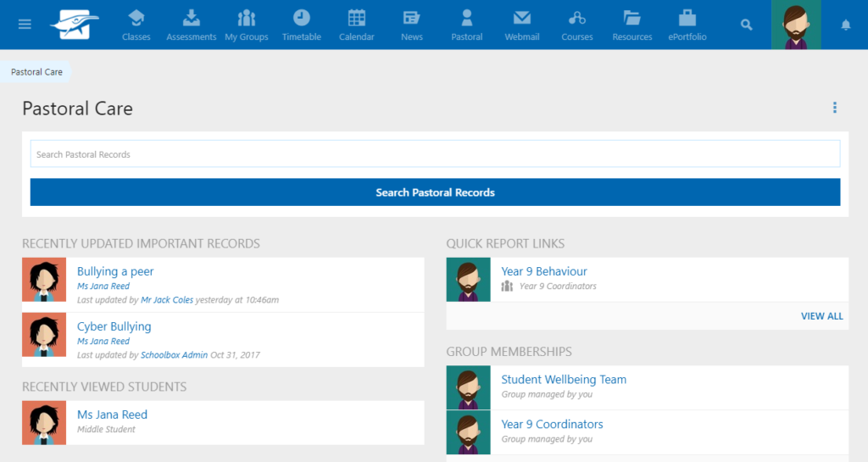Select the Pastoral Care breadcrumb tab
The image size is (868, 462).
pos(36,72)
